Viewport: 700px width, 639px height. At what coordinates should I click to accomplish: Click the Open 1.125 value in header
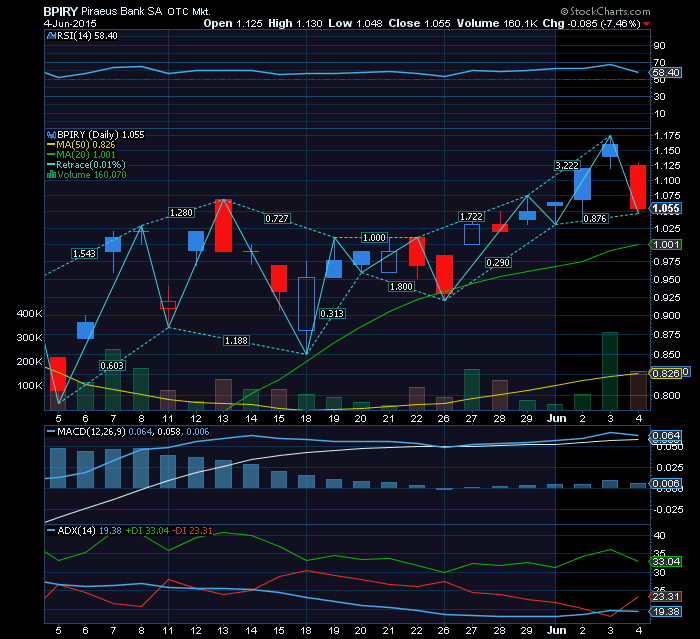point(233,23)
